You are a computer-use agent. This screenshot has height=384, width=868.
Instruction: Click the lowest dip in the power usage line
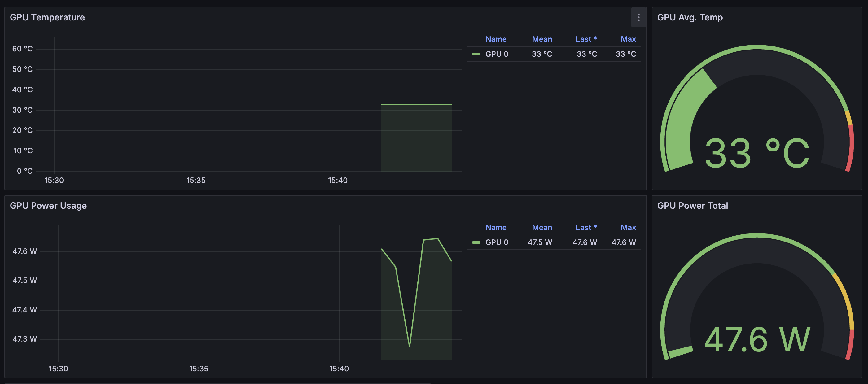tap(410, 346)
